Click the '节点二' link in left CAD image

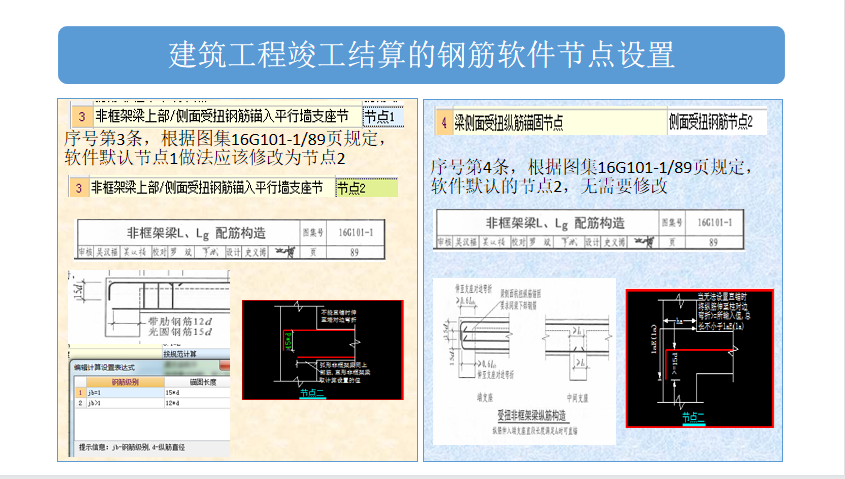(x=311, y=393)
